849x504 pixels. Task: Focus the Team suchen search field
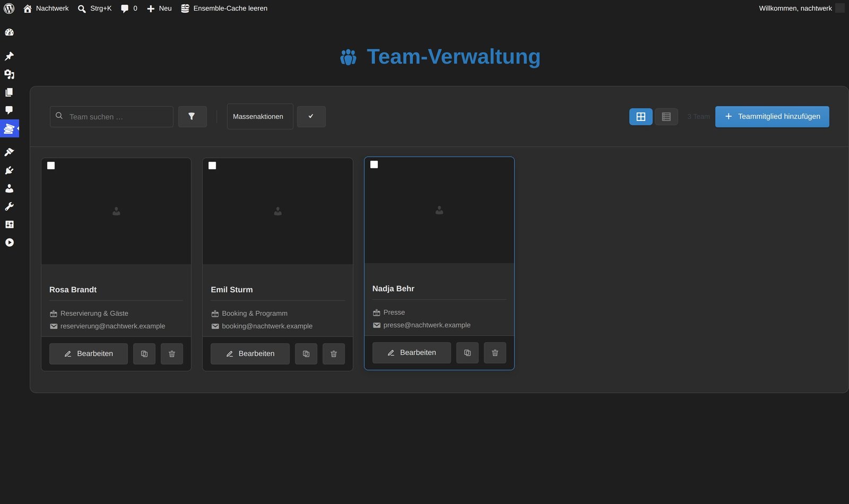coord(111,117)
